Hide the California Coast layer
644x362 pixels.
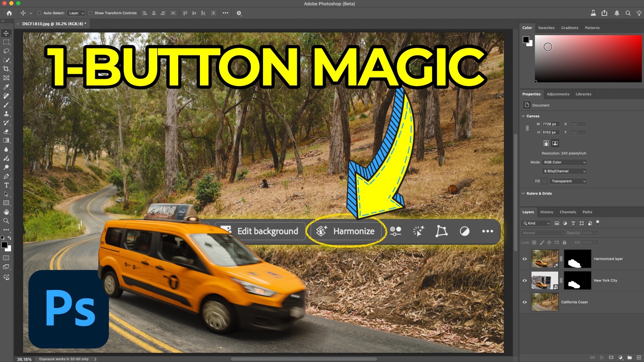pyautogui.click(x=525, y=302)
